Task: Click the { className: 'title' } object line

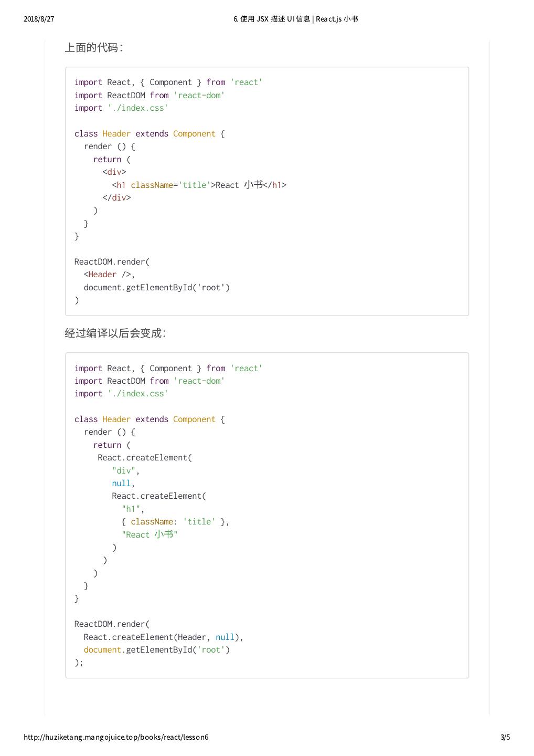Action: (x=175, y=521)
